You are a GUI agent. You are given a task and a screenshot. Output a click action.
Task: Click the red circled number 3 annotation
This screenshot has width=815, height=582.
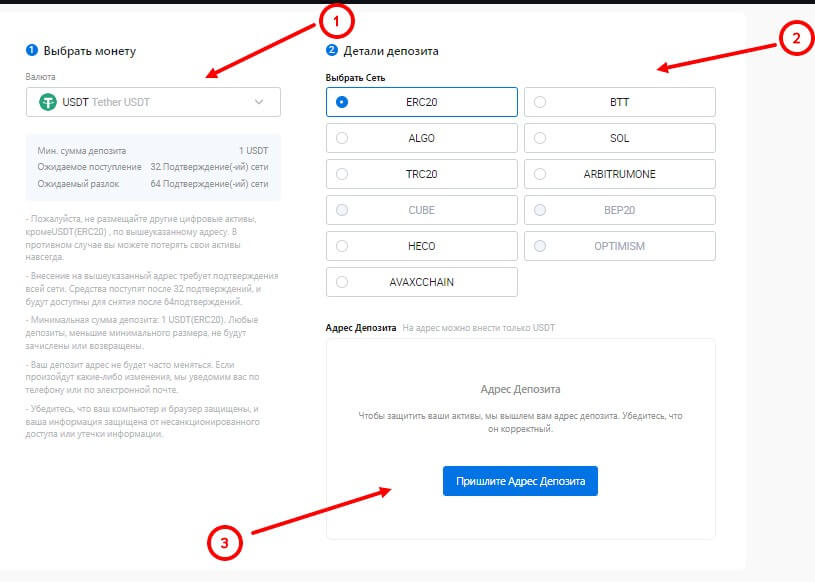coord(225,543)
